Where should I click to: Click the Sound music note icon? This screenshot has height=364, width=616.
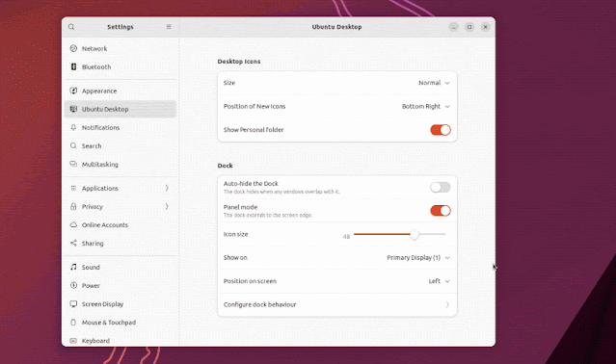[73, 267]
